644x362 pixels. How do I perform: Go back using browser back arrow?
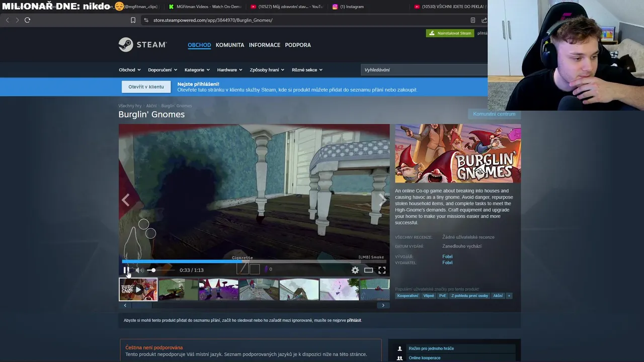pyautogui.click(x=7, y=20)
